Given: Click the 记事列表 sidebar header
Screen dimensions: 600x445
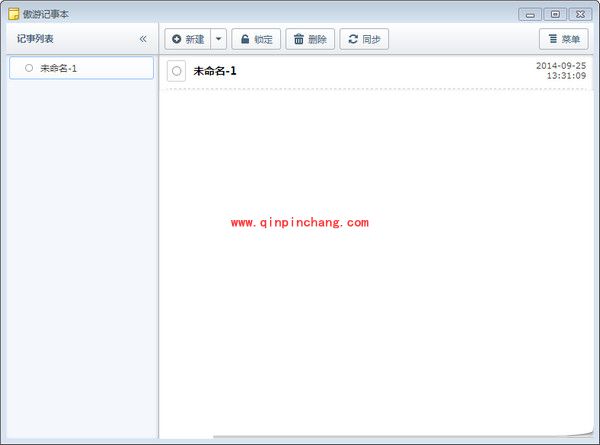Looking at the screenshot, I should [x=35, y=39].
